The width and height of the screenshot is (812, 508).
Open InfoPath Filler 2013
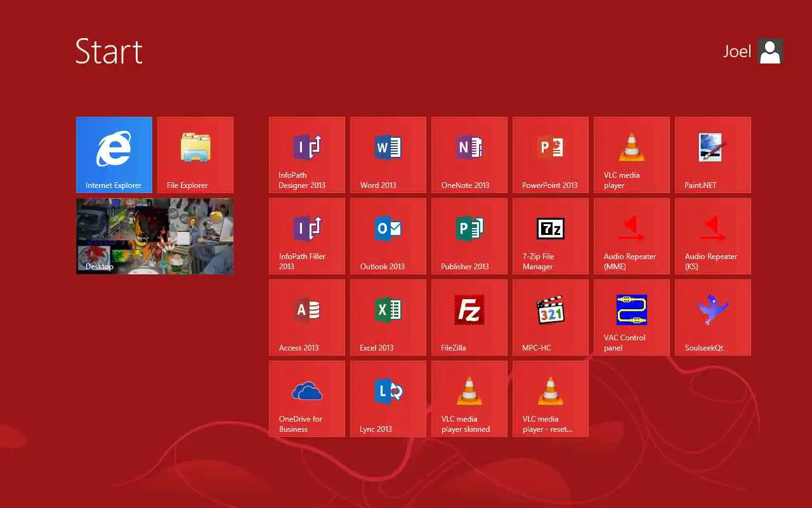click(307, 236)
